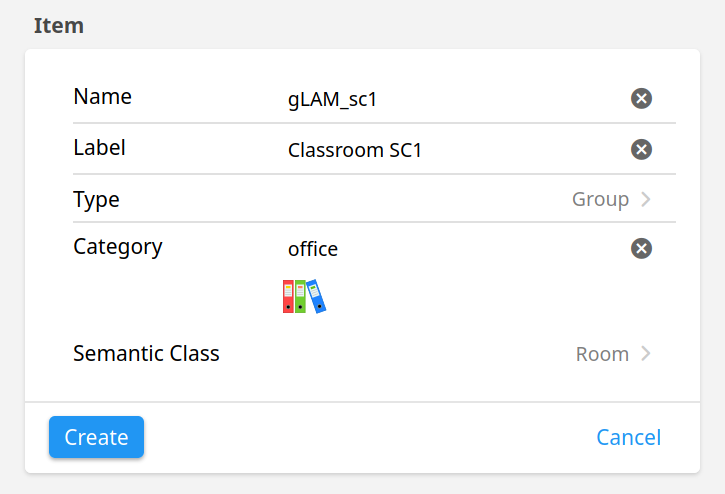
Task: Clear the Category field with its X icon
Action: (641, 248)
